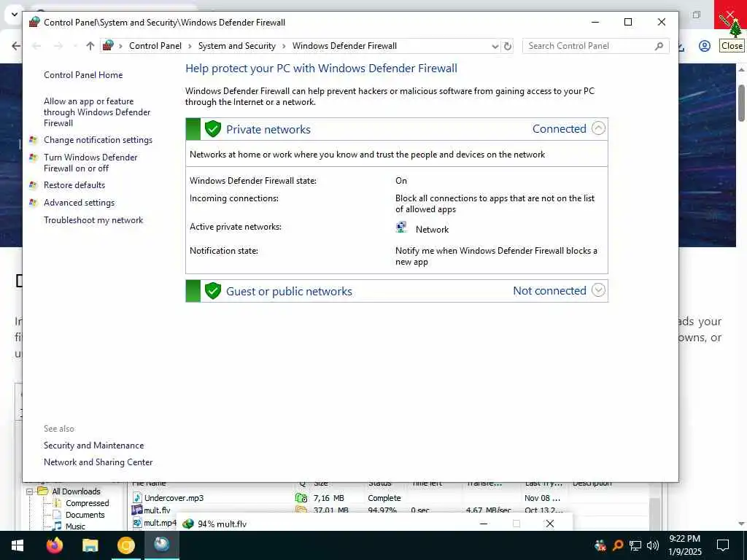Click the Private networks heading
747x560 pixels.
tap(268, 130)
